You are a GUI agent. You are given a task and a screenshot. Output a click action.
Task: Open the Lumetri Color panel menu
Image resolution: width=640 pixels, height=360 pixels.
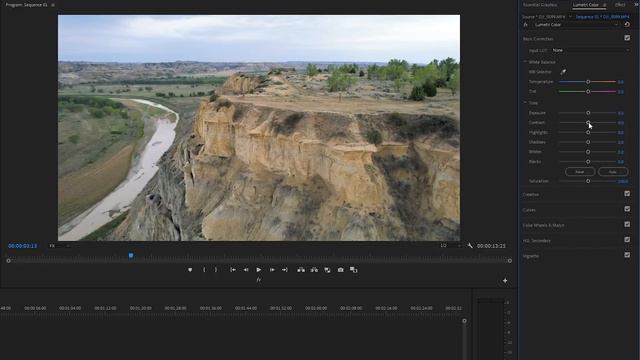pyautogui.click(x=604, y=5)
